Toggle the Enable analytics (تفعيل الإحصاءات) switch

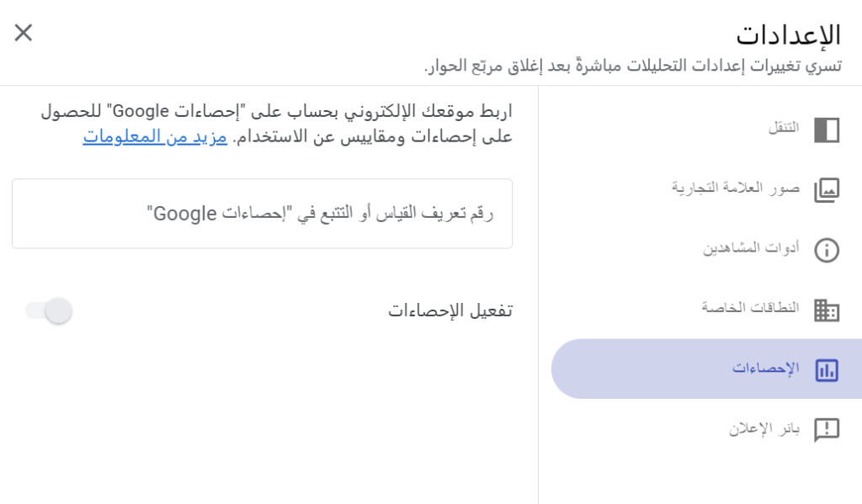(49, 310)
